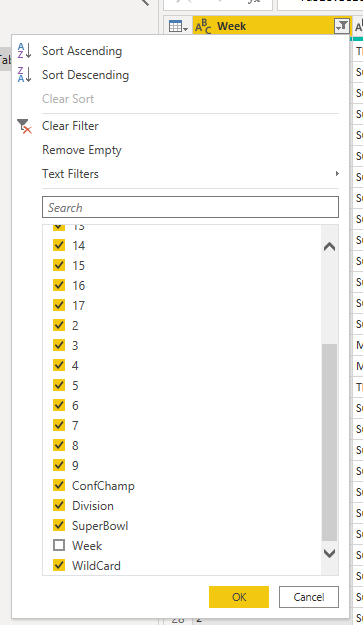Click the table icon beside Week column
Screen dimensions: 363x625
[x=178, y=27]
